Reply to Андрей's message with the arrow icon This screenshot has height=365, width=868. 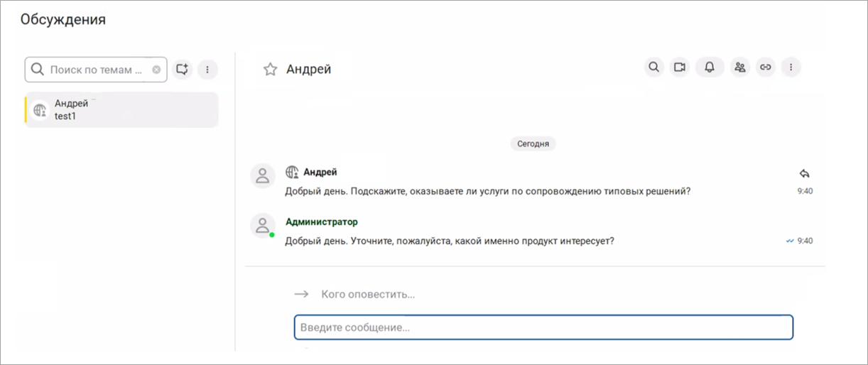coord(804,173)
